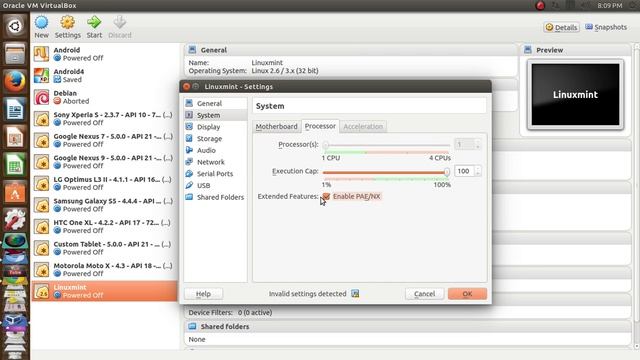The height and width of the screenshot is (360, 640).
Task: Click the Preview panel header icon
Action: pos(528,50)
